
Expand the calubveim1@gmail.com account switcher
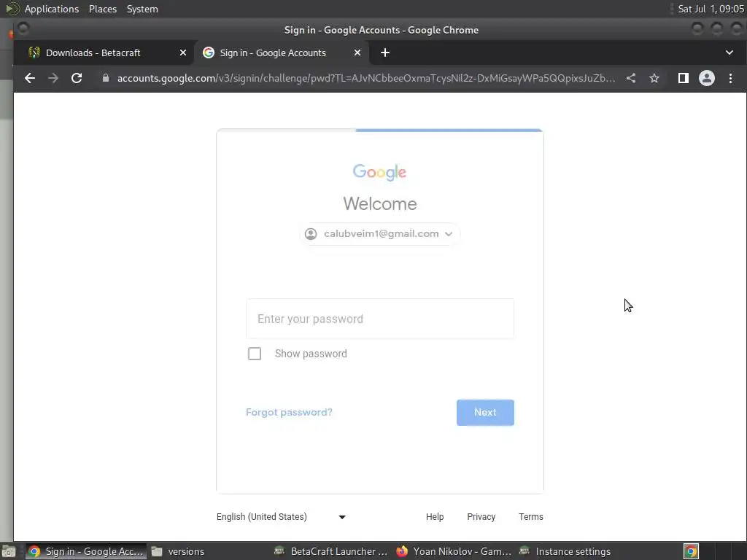point(379,234)
